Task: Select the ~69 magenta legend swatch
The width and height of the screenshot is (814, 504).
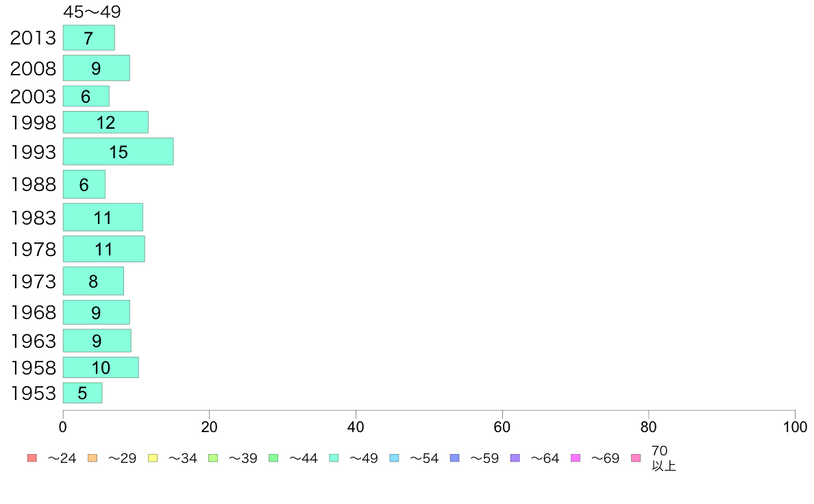Action: (575, 458)
